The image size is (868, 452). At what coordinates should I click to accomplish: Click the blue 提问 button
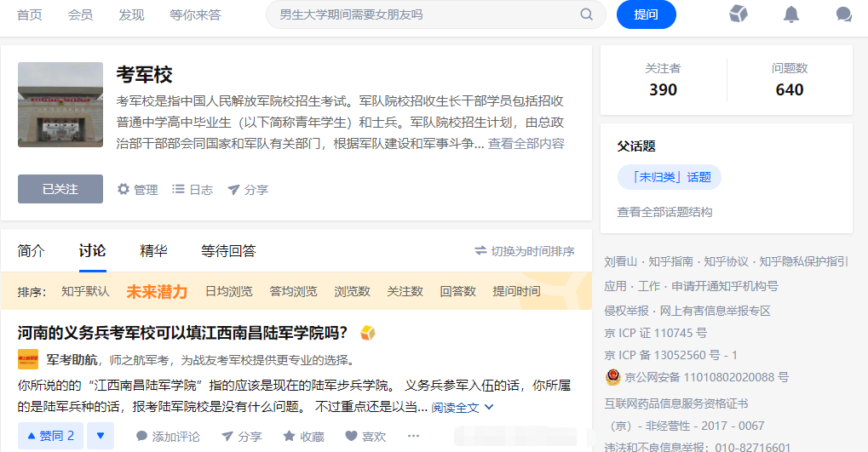pos(646,14)
